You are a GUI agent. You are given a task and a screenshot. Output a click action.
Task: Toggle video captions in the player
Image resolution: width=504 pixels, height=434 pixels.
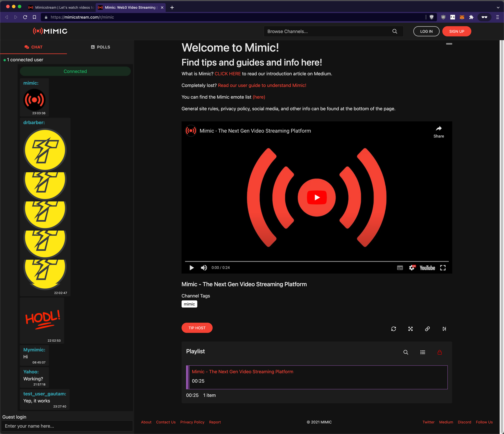(400, 268)
